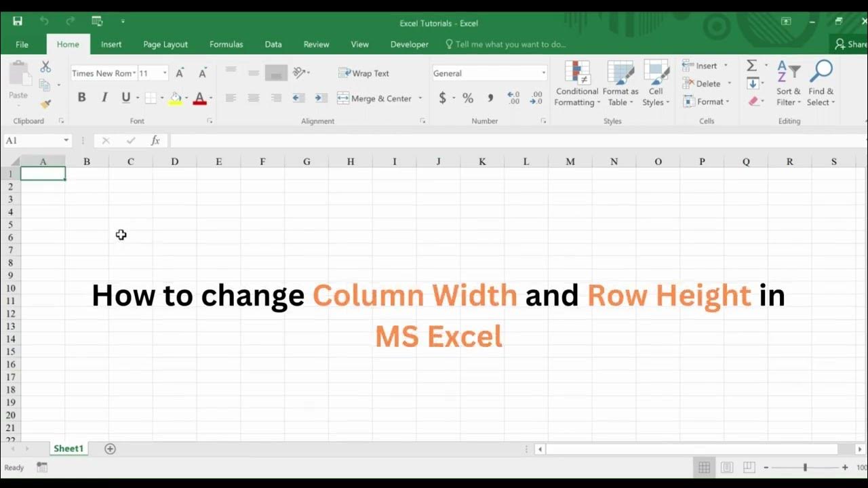Click AutoSum sigma icon

point(752,66)
